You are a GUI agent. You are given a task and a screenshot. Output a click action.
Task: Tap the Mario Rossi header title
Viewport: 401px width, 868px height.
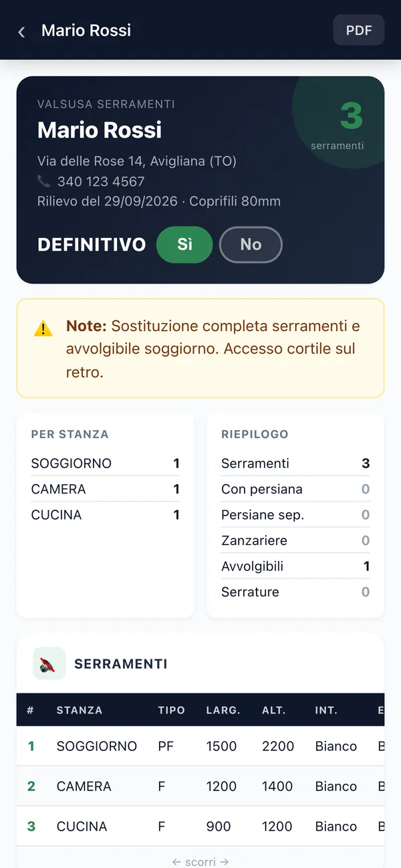click(x=86, y=30)
